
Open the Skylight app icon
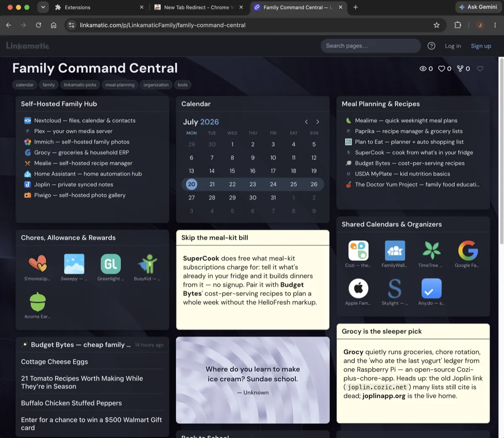pyautogui.click(x=395, y=288)
